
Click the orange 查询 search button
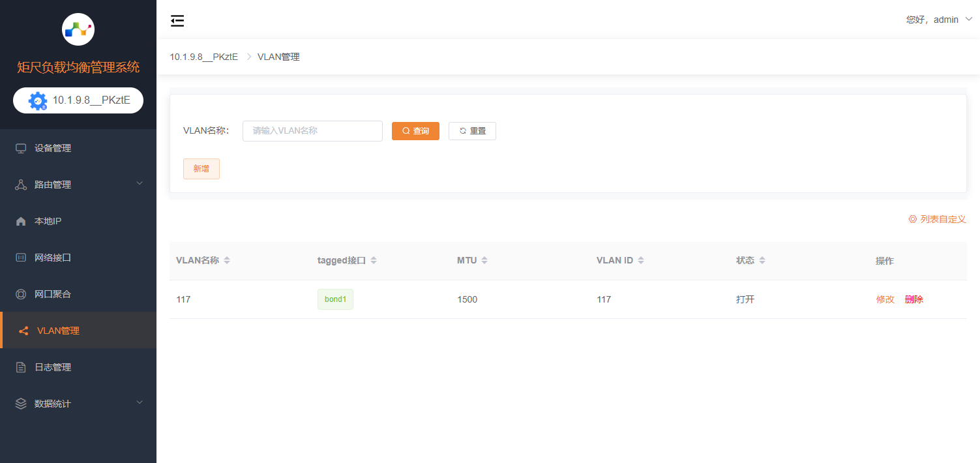[415, 131]
